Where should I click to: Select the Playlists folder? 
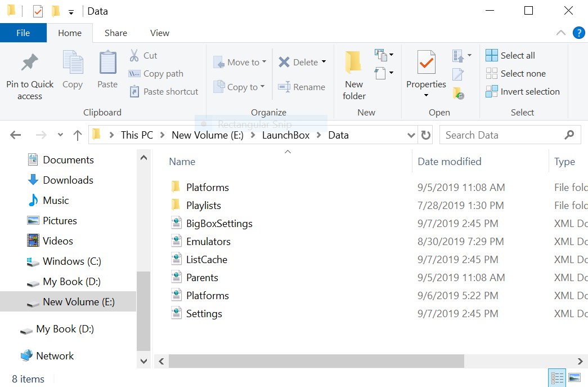(x=196, y=205)
